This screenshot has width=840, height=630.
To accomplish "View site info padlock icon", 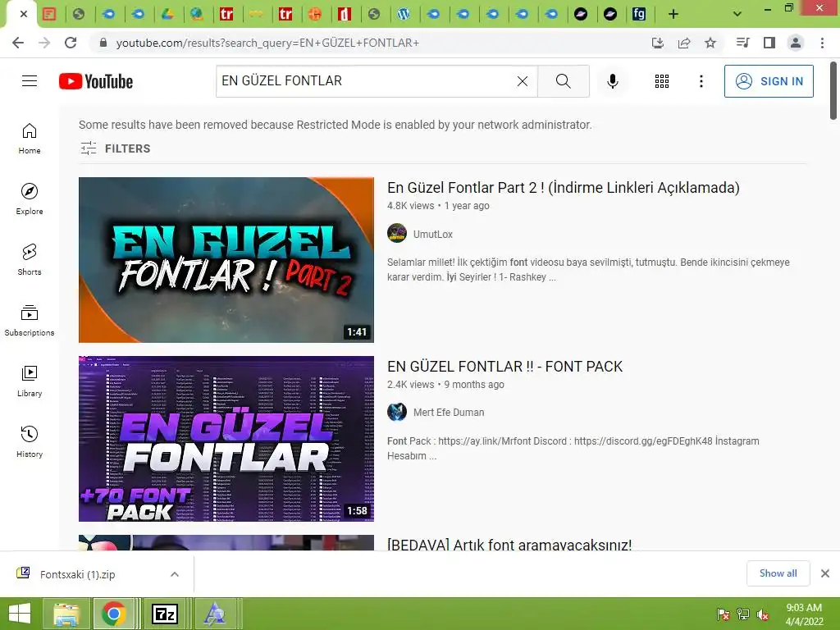I will (x=103, y=43).
